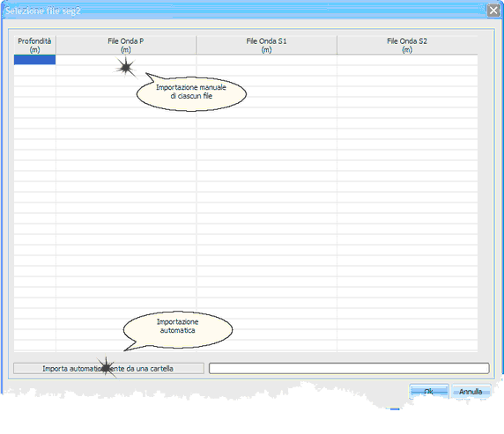Screen dimensions: 504x434
Task: Select second row cell under File Onda S2
Action: pyautogui.click(x=407, y=70)
